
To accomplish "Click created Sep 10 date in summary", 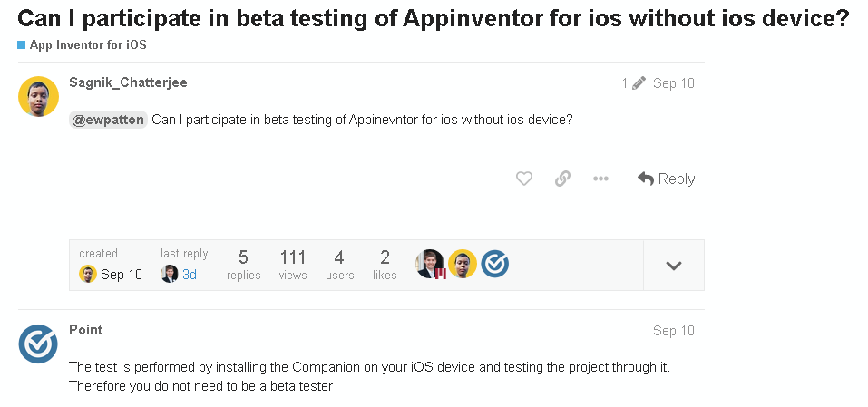I will [121, 275].
